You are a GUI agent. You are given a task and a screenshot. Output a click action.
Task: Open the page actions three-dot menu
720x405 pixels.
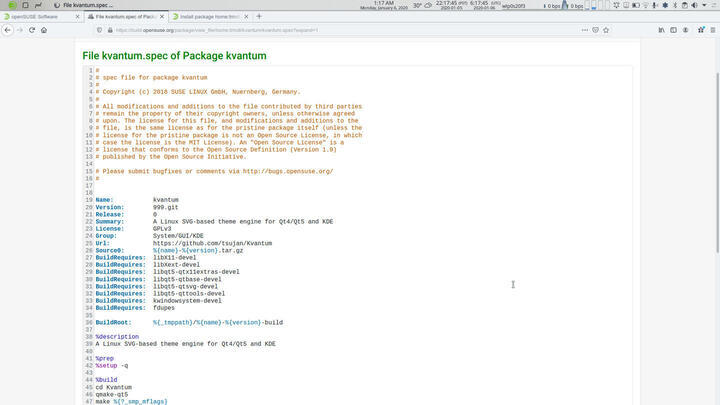tap(585, 30)
